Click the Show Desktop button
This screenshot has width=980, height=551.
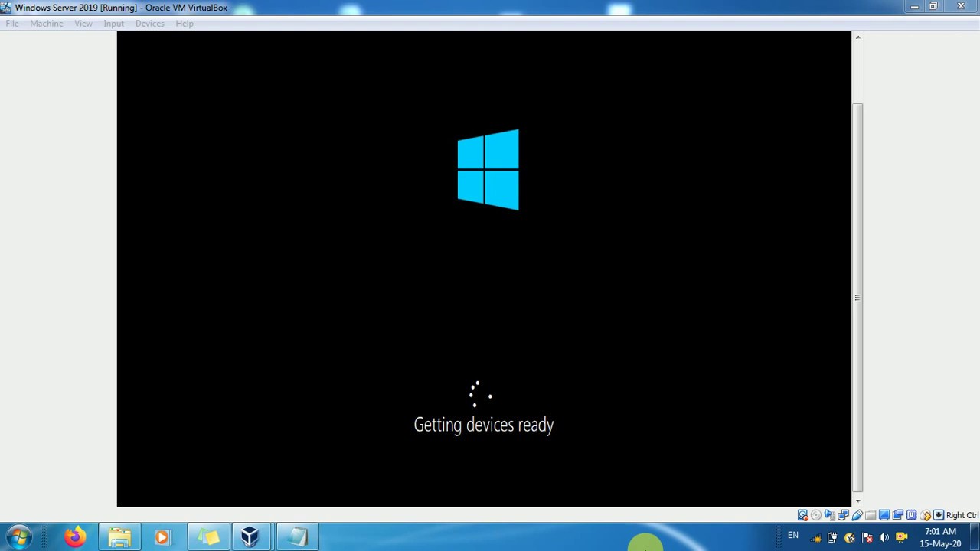975,537
